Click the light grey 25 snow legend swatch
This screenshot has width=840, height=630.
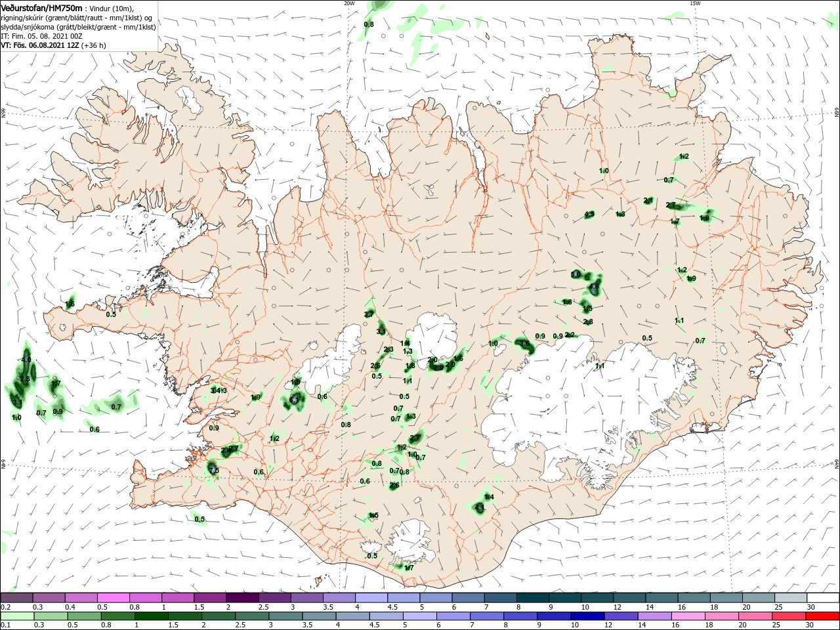coord(791,597)
